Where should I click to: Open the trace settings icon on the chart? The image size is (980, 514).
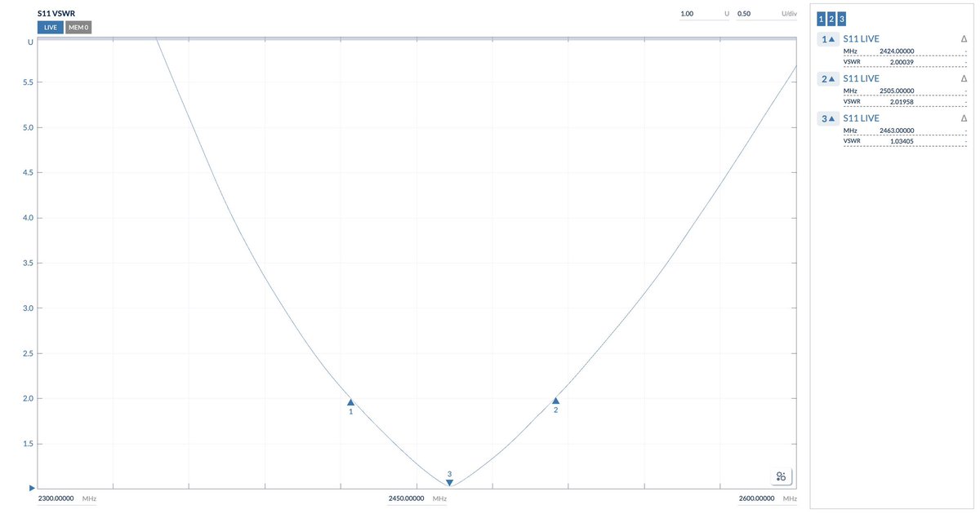(x=781, y=476)
